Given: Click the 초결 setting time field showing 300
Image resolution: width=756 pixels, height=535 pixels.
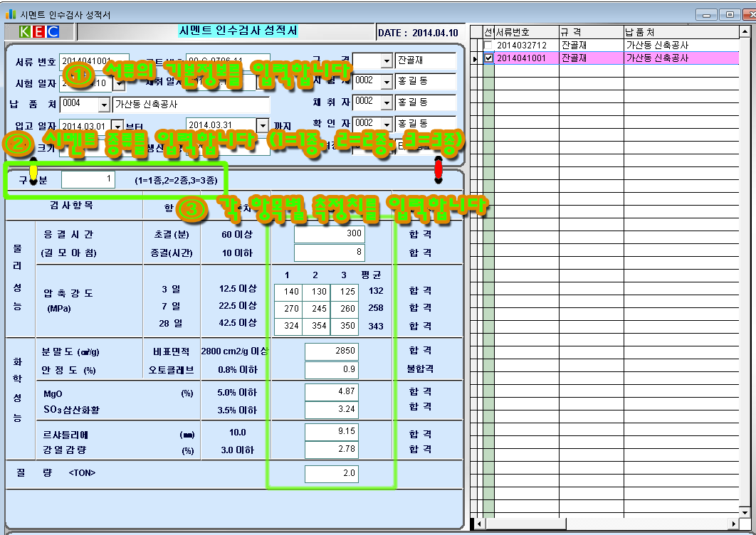Looking at the screenshot, I should (x=330, y=234).
